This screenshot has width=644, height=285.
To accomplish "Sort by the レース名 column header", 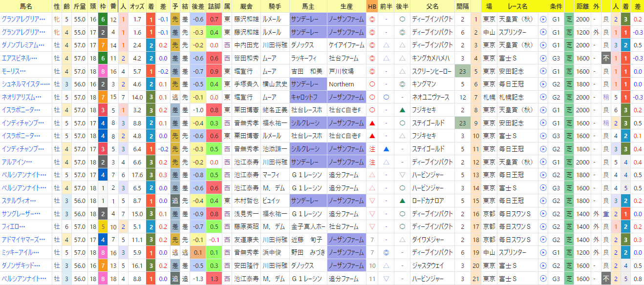I will pos(517,6).
